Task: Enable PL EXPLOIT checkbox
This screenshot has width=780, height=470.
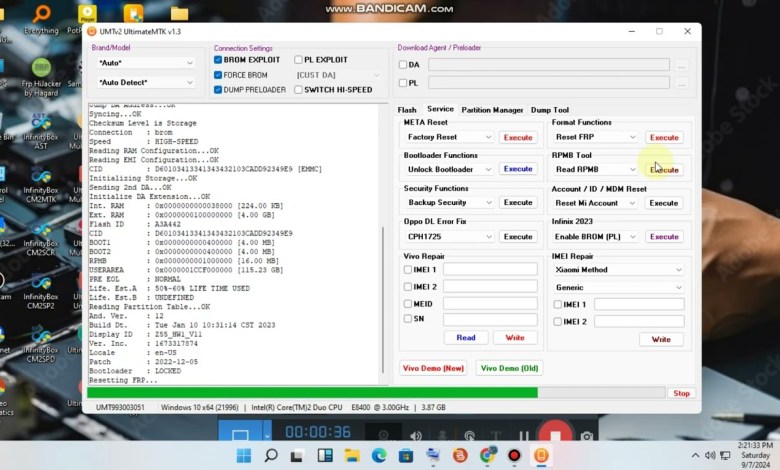Action: click(x=298, y=60)
